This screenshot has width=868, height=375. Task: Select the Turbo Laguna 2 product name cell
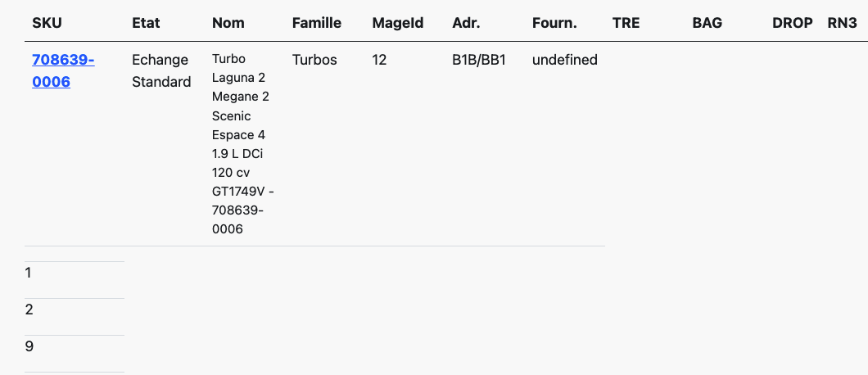click(x=244, y=144)
